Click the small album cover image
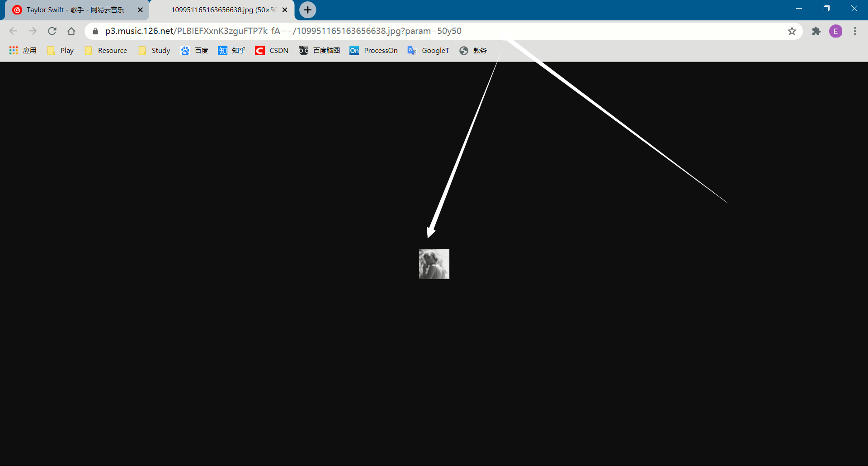Image resolution: width=868 pixels, height=466 pixels. 434,264
